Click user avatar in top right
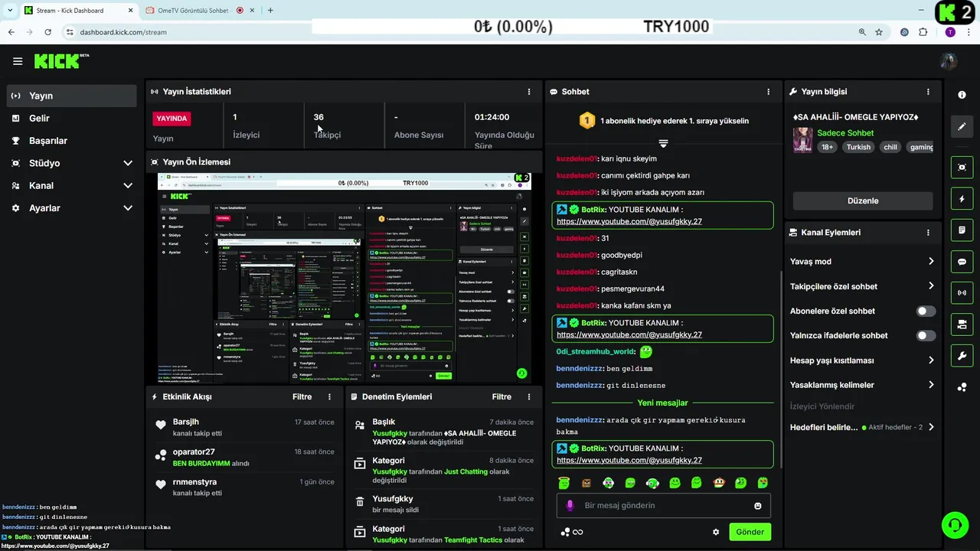Image resolution: width=980 pixels, height=551 pixels. 949,61
